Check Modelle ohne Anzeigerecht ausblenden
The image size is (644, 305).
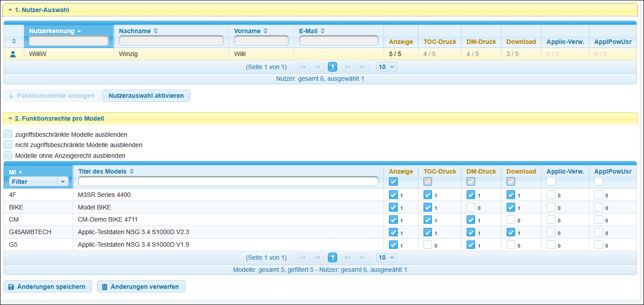click(8, 155)
